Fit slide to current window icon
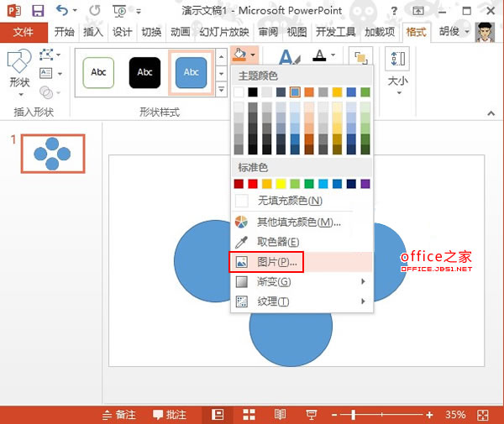The height and width of the screenshot is (424, 504). click(x=483, y=415)
